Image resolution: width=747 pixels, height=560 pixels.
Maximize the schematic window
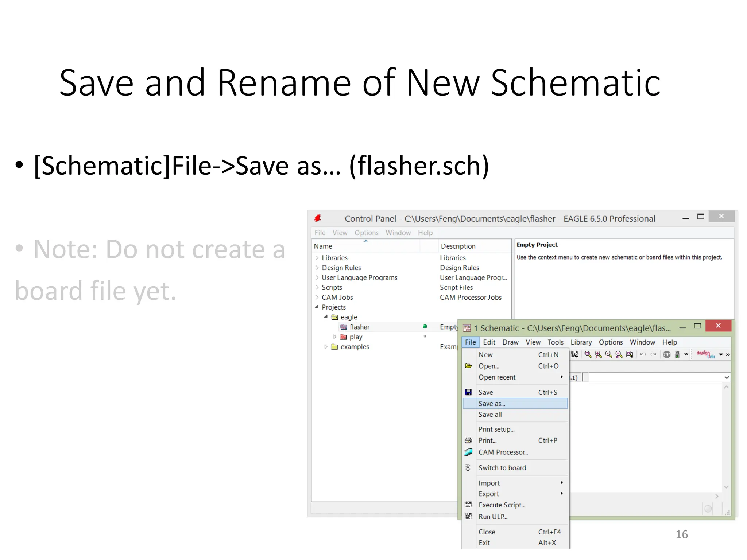[697, 326]
